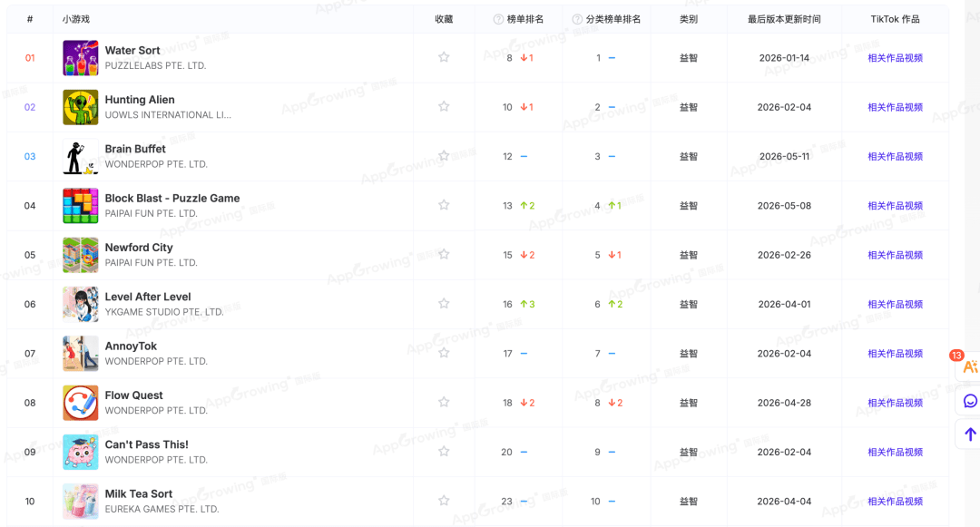Click update date 2026-04-28 for Flow Quest
Image resolution: width=980 pixels, height=527 pixels.
(784, 403)
